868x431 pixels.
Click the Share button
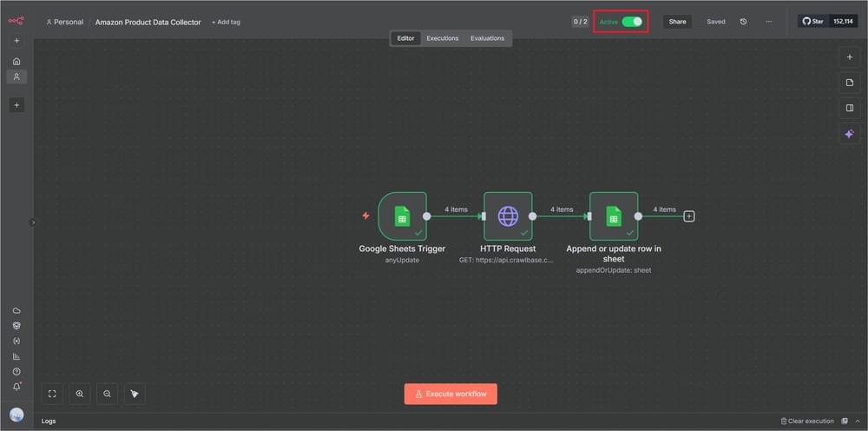click(677, 22)
